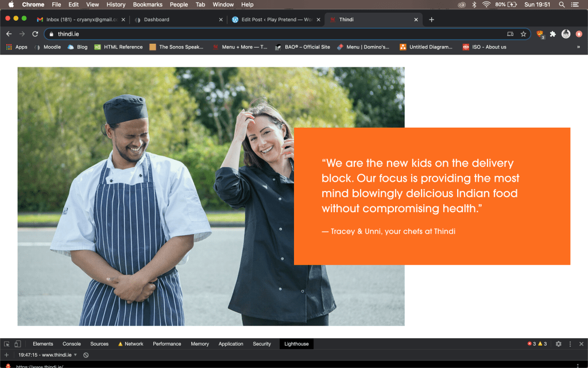Screen dimensions: 588x368
Task: Start a new Lighthouse audit with plus icon
Action: click(7, 355)
